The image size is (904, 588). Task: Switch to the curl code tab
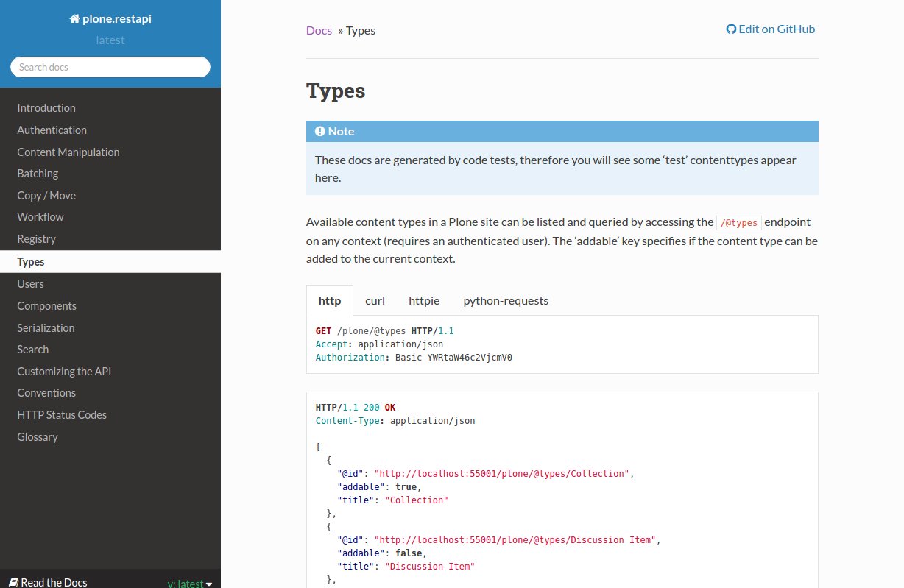[375, 300]
